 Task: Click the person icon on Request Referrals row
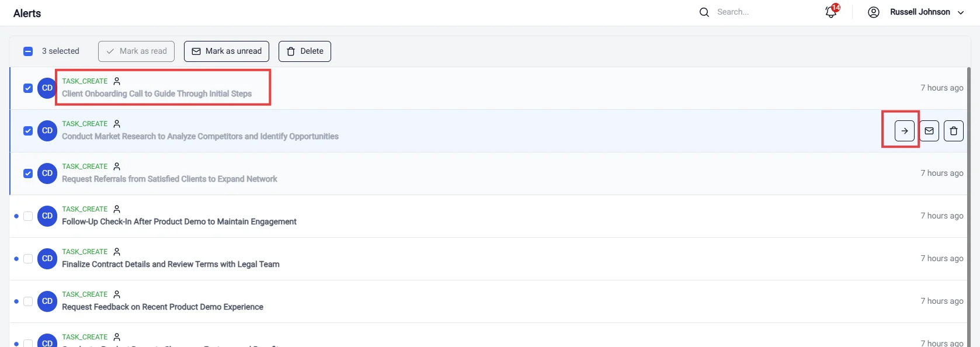[117, 166]
